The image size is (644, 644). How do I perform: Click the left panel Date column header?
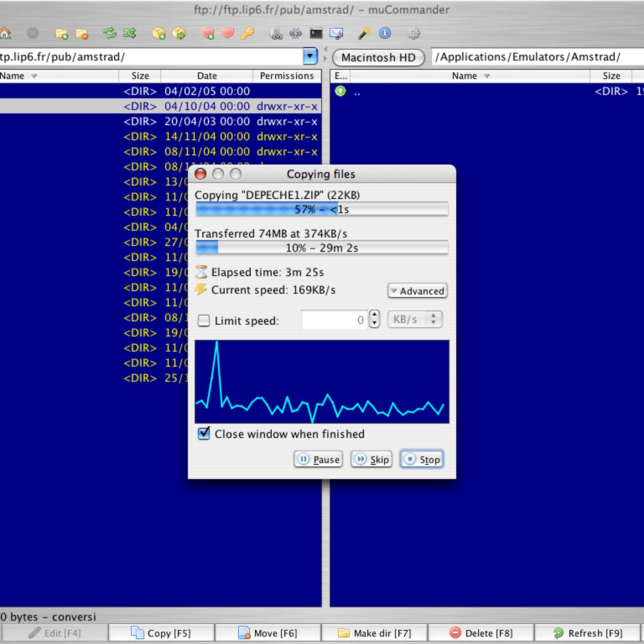tap(207, 76)
